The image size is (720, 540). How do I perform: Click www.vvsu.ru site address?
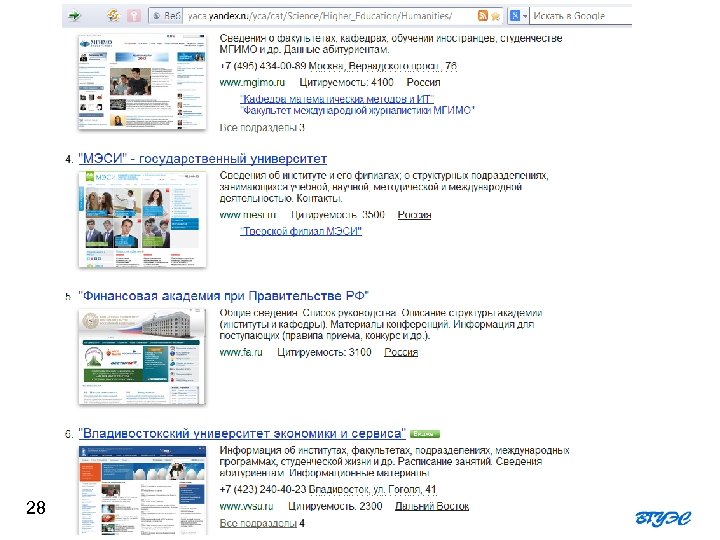click(x=247, y=506)
